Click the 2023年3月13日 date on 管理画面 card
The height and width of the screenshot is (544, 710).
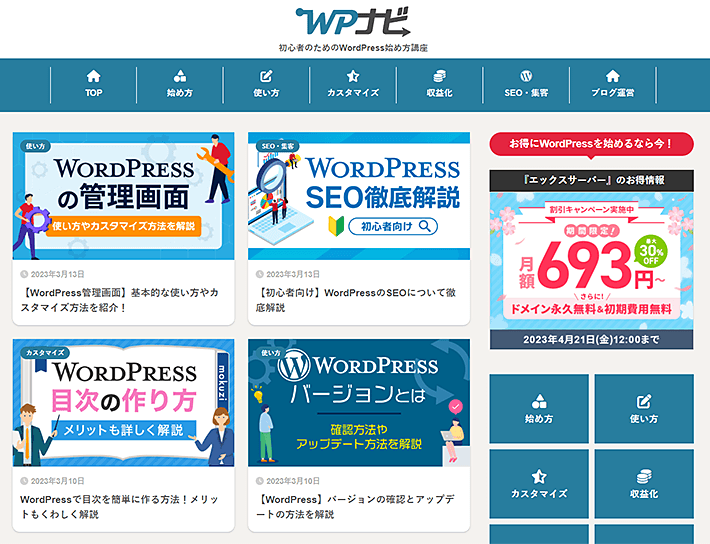pyautogui.click(x=57, y=274)
